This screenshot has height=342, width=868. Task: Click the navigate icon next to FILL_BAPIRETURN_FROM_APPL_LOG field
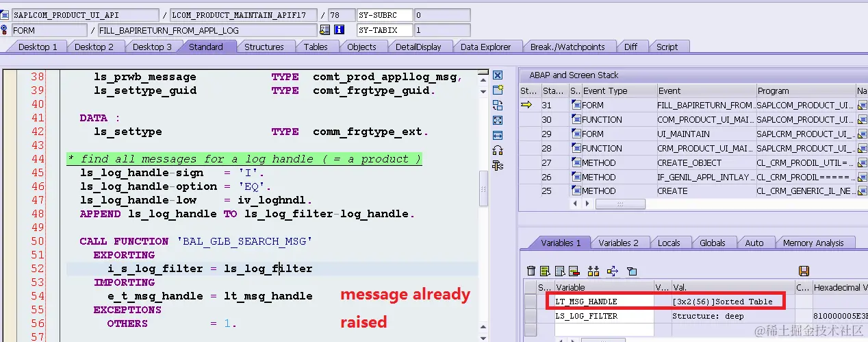324,30
